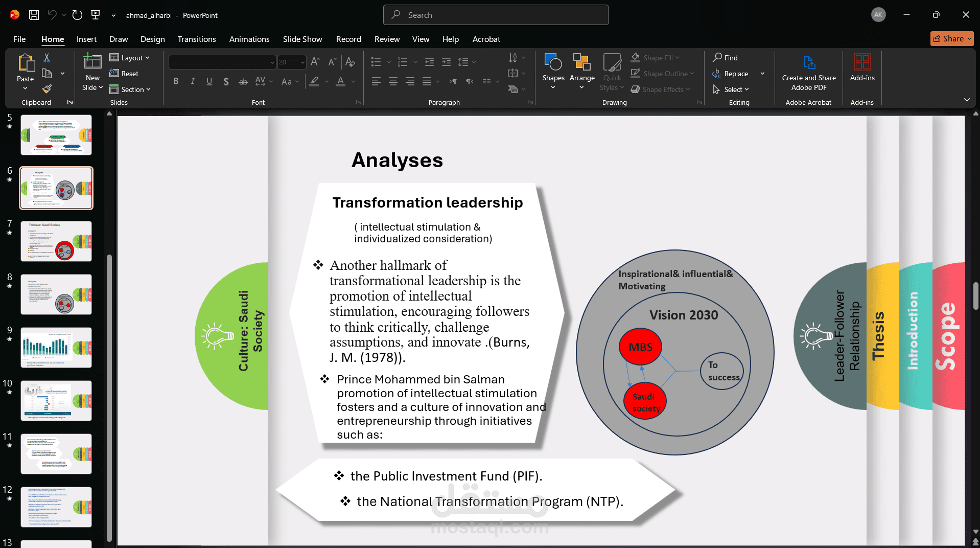Decrease font size with the smaller A
980x548 pixels.
(x=332, y=62)
